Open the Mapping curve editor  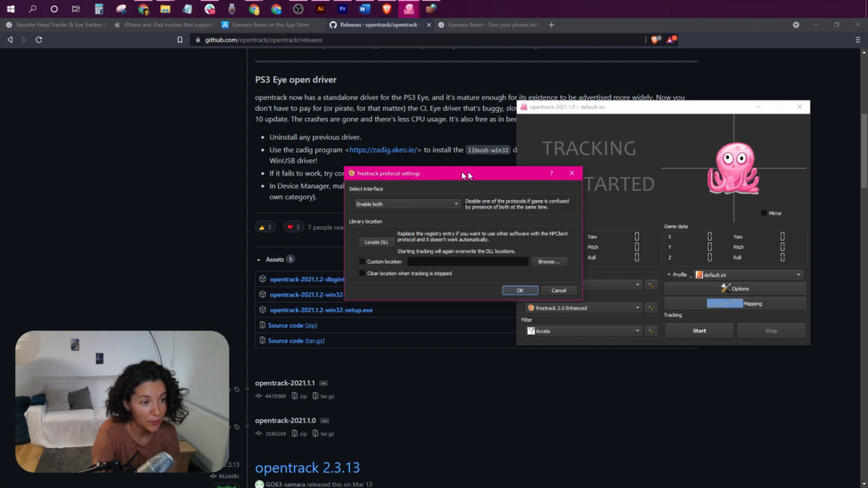[735, 303]
